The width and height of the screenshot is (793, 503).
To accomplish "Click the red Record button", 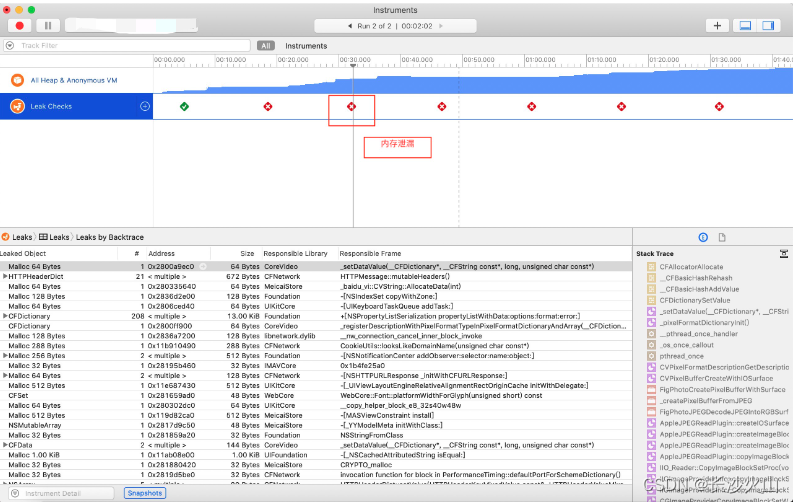I will coord(20,26).
